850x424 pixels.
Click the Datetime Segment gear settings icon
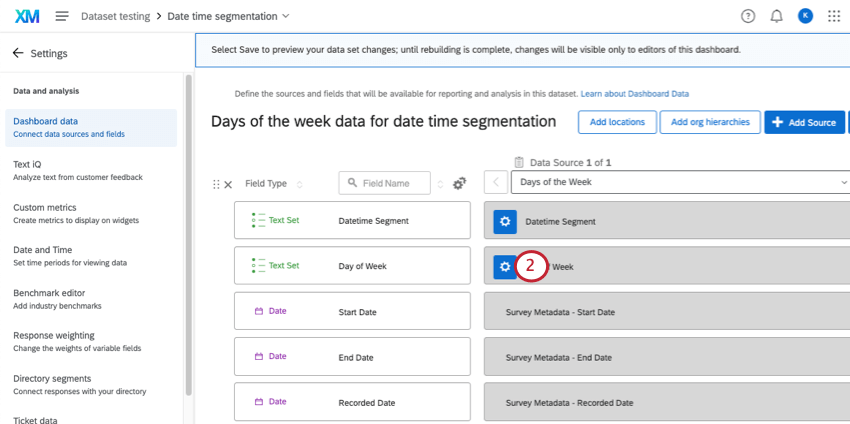[505, 221]
